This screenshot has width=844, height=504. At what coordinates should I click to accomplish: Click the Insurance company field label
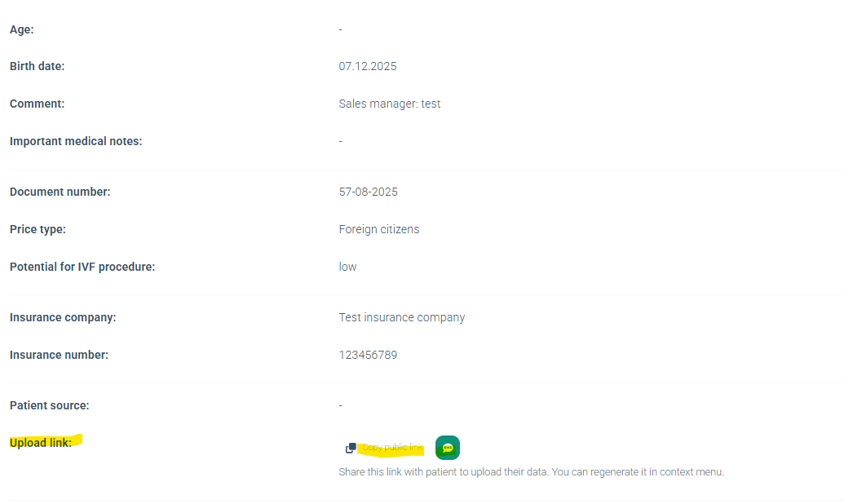tap(63, 317)
